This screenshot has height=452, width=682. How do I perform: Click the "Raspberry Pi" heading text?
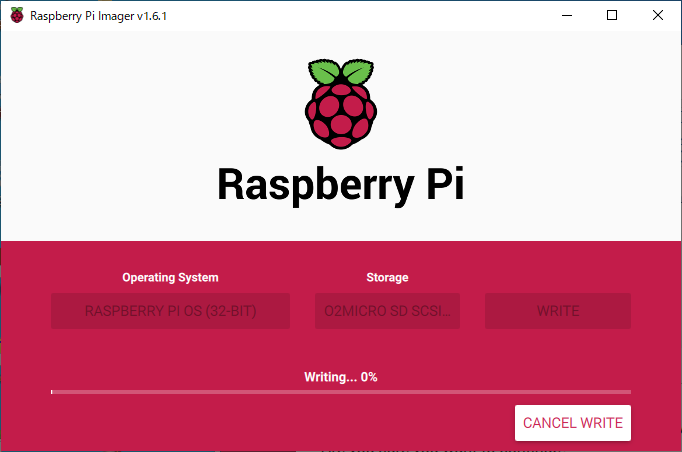[340, 184]
